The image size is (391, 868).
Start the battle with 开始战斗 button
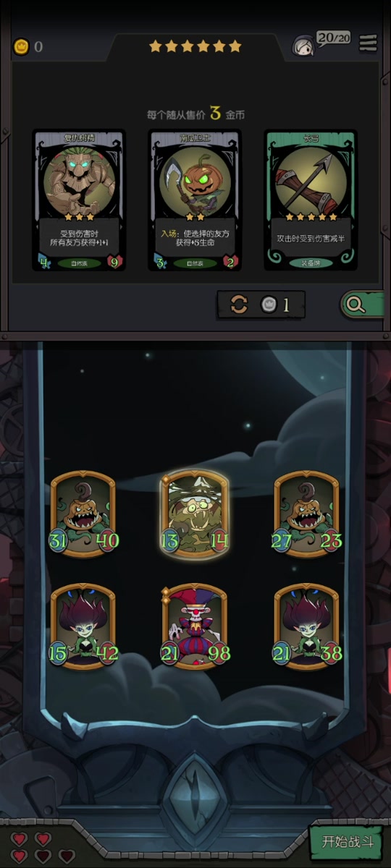pyautogui.click(x=348, y=842)
